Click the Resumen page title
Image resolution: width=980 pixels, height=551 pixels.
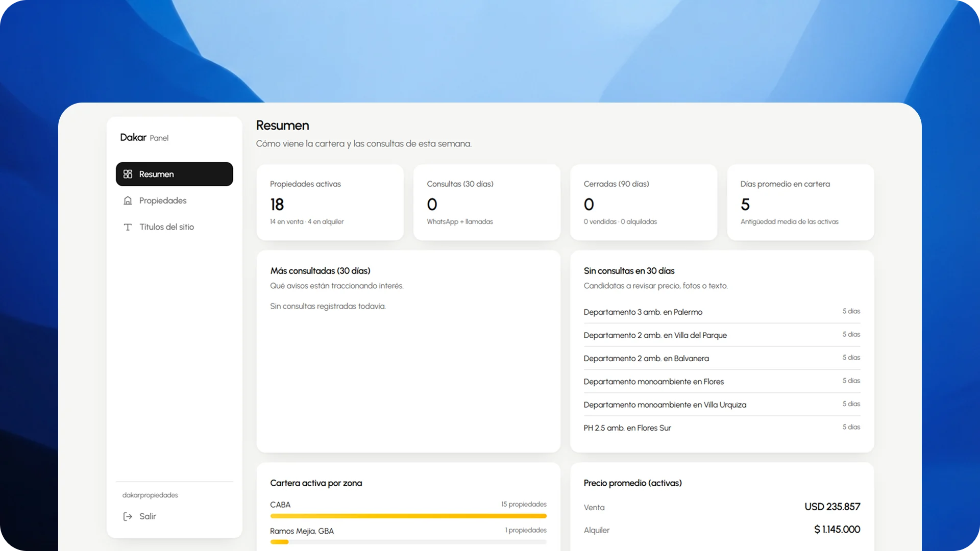[x=282, y=126]
